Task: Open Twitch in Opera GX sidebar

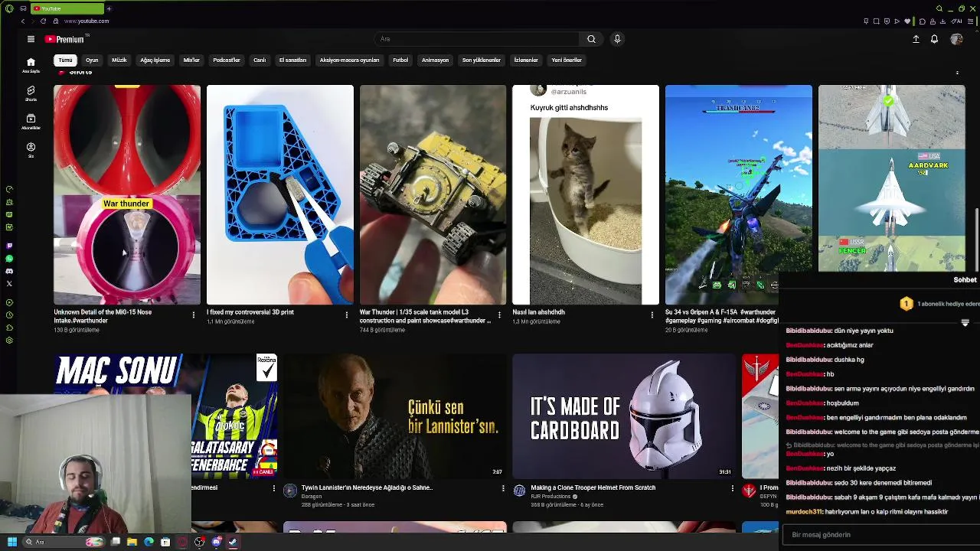Action: [9, 246]
